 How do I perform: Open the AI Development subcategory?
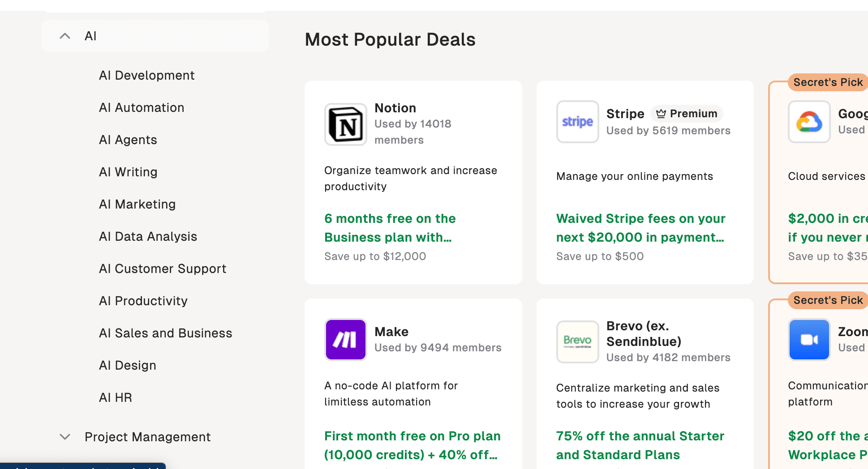tap(146, 75)
